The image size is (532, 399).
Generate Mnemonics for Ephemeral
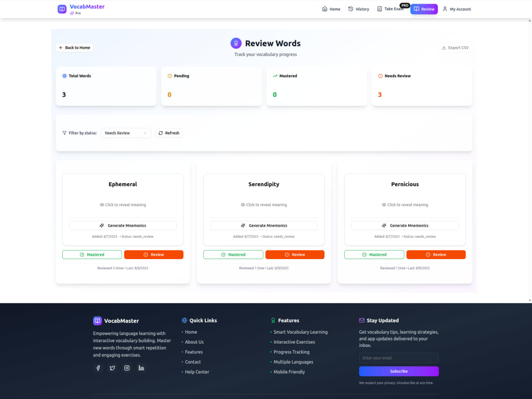coord(123,226)
